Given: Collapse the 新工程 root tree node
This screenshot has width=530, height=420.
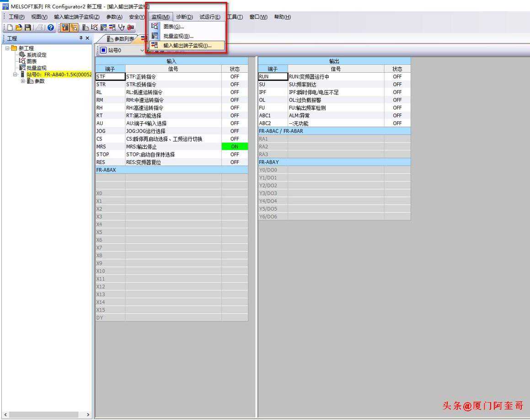Looking at the screenshot, I should tap(7, 48).
